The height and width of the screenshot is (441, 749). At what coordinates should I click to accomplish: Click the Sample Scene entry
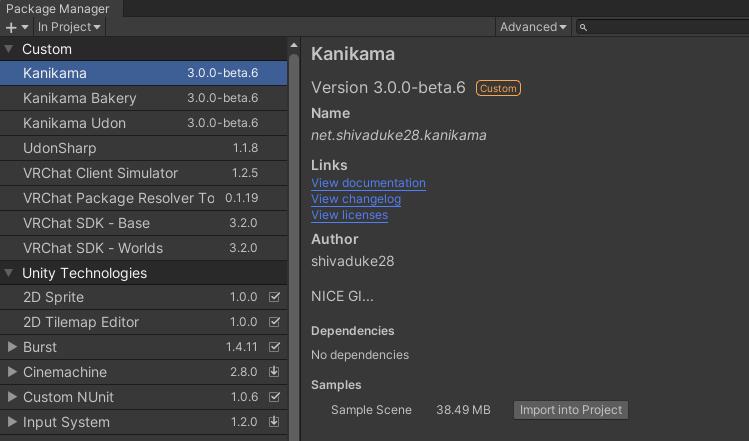(371, 410)
